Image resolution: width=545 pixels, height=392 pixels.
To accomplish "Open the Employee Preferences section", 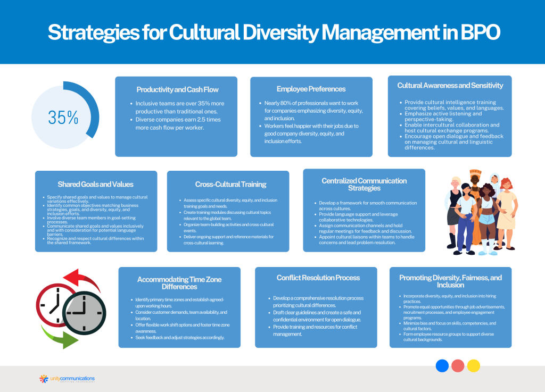I will [310, 89].
